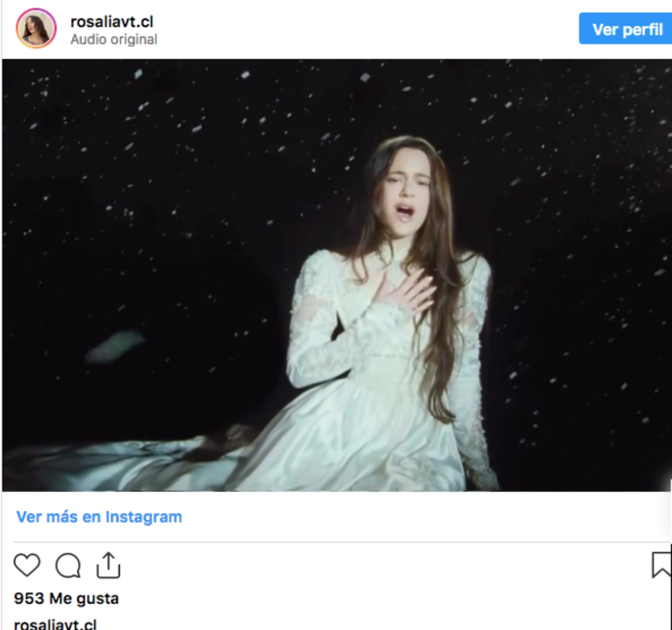Screen dimensions: 672x630
Task: Toggle like status on Rosalía's post
Action: pos(28,567)
